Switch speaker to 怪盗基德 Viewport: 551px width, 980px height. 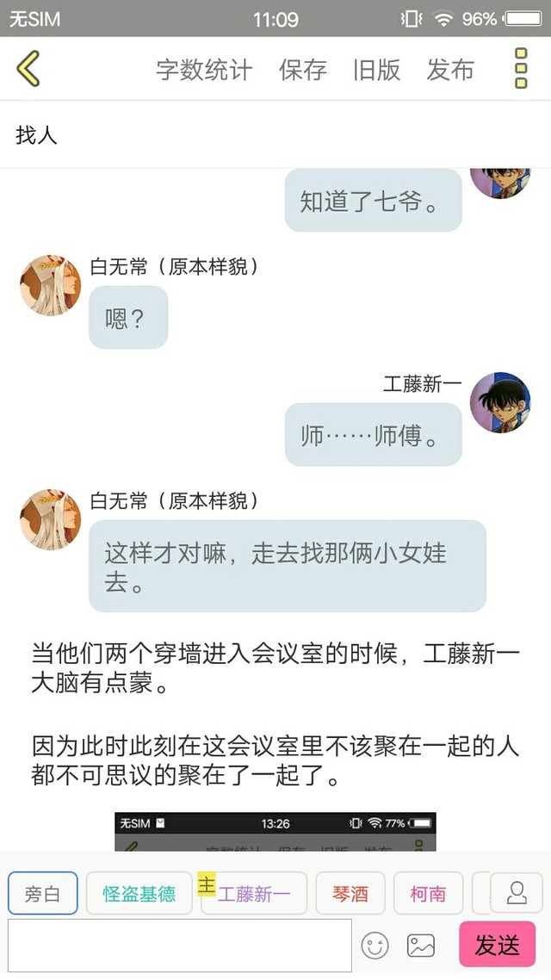[139, 893]
